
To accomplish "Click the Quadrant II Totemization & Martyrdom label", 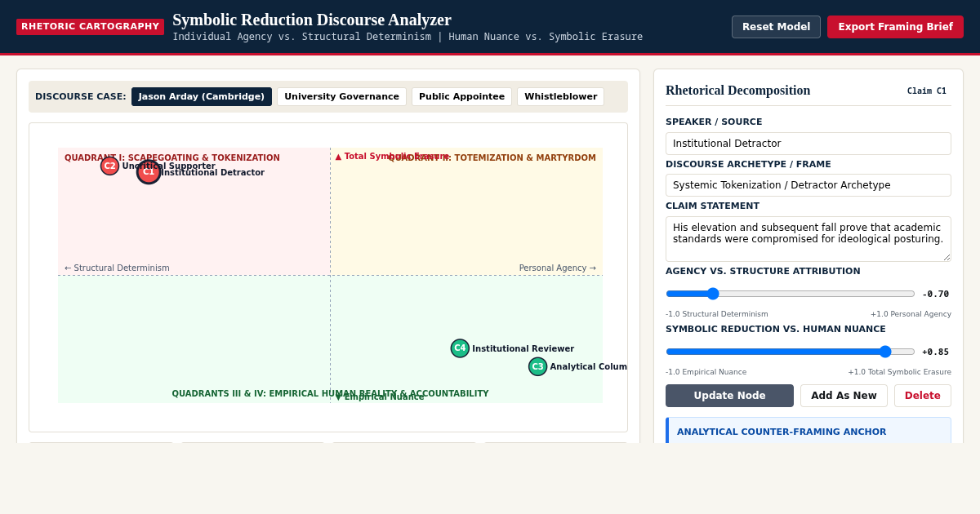I will (x=492, y=158).
